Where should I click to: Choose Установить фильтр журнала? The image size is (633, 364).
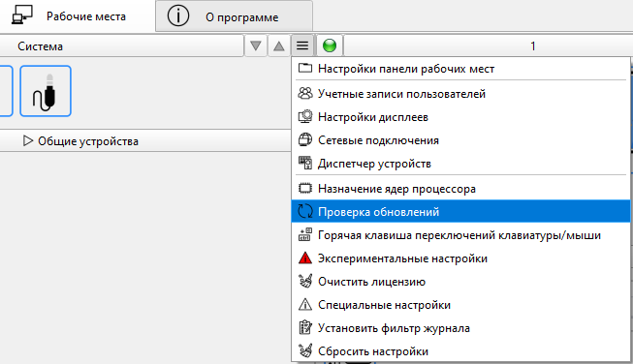tap(460, 328)
